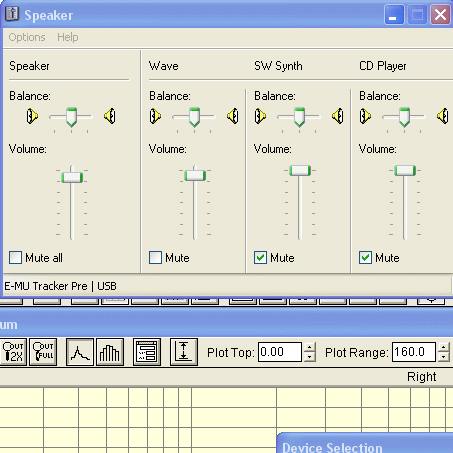Click the SW Synth balance slider thumb
This screenshot has width=453, height=453.
pos(299,117)
